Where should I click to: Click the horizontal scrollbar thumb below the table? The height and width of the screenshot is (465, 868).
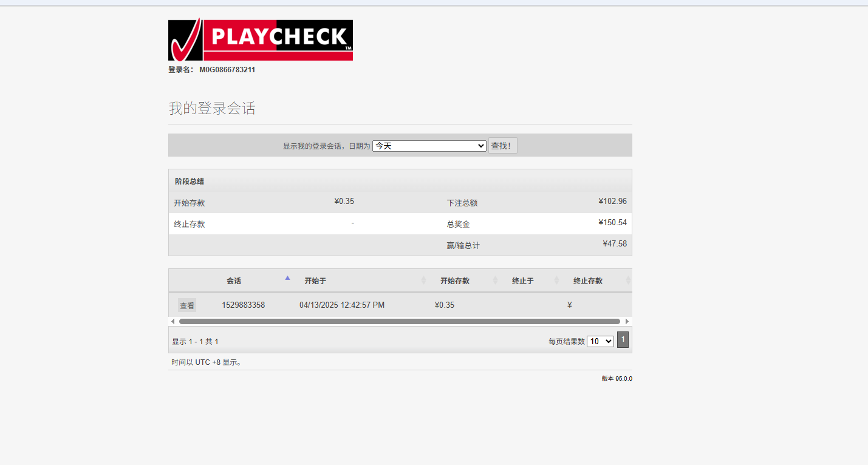tap(398, 321)
